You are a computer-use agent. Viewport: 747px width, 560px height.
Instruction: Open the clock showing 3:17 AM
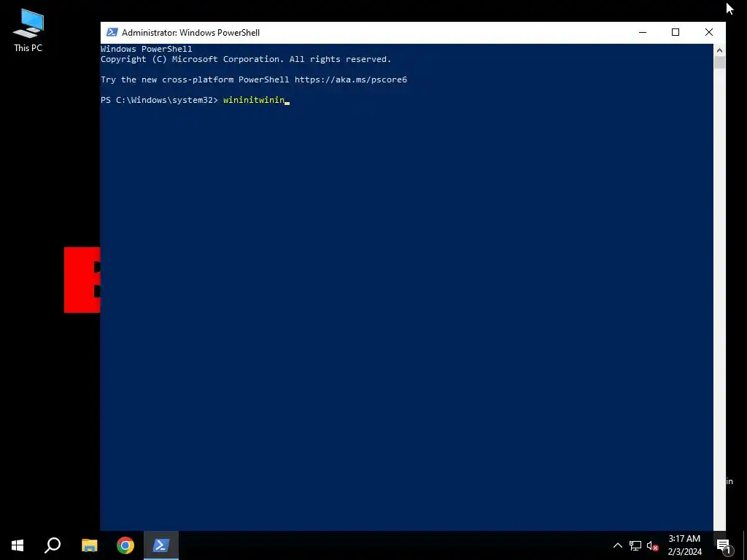[x=684, y=545]
